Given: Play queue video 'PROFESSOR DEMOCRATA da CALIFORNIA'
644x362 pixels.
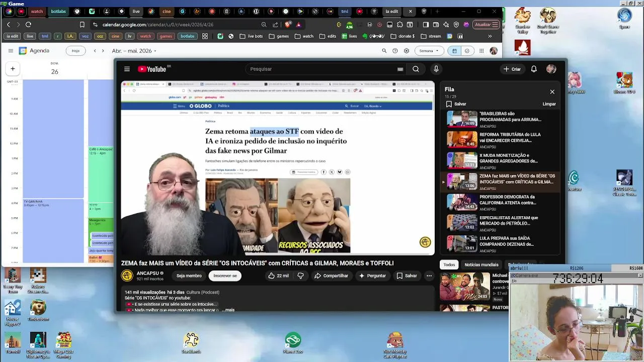Looking at the screenshot, I should click(500, 202).
